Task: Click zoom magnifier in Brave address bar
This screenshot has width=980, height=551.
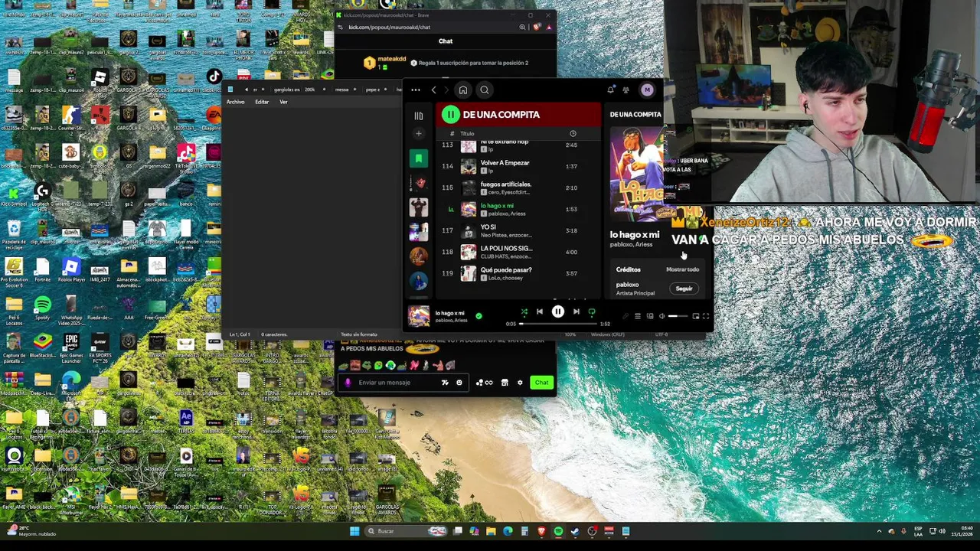Action: 522,28
